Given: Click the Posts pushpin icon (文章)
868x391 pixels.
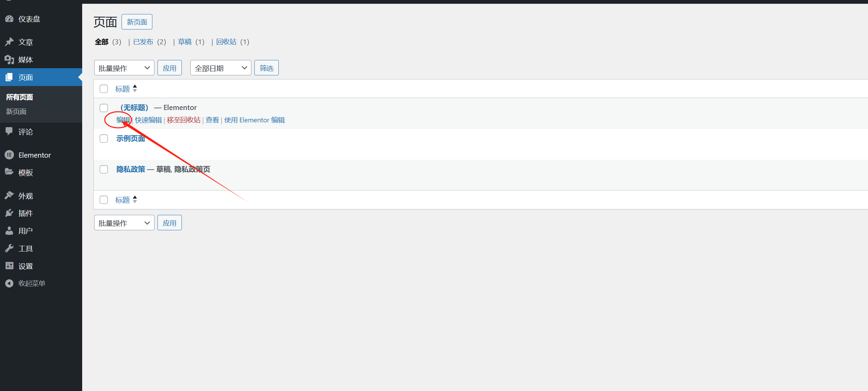Looking at the screenshot, I should click(x=9, y=42).
